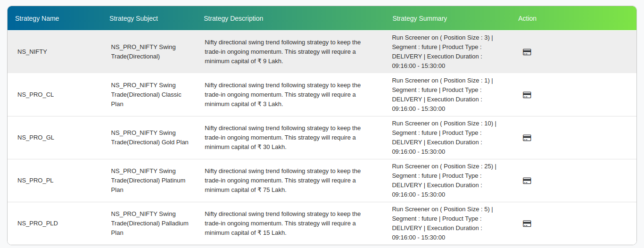644x248 pixels.
Task: Click the Strategy Subject column header
Action: pos(133,18)
